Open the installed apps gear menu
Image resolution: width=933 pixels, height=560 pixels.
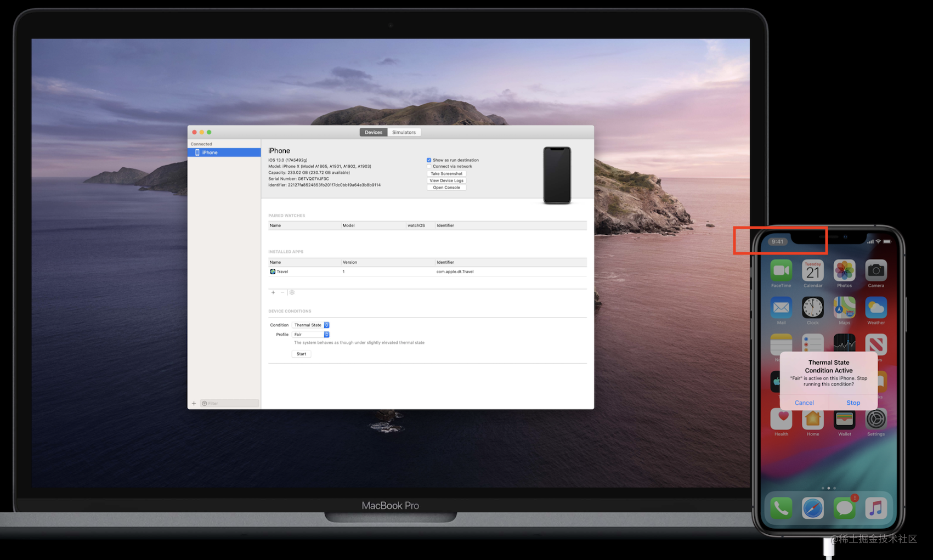pos(292,292)
